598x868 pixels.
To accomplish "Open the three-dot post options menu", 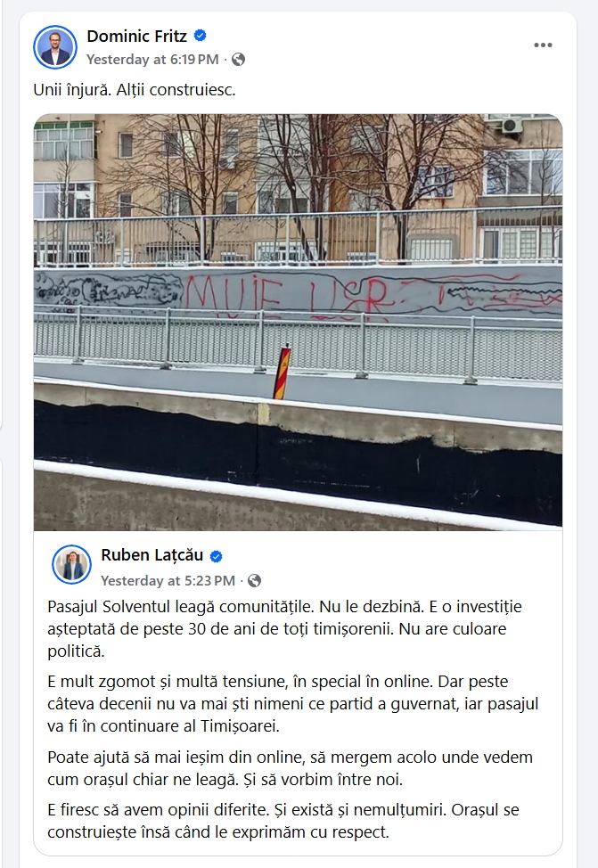I will click(x=543, y=45).
